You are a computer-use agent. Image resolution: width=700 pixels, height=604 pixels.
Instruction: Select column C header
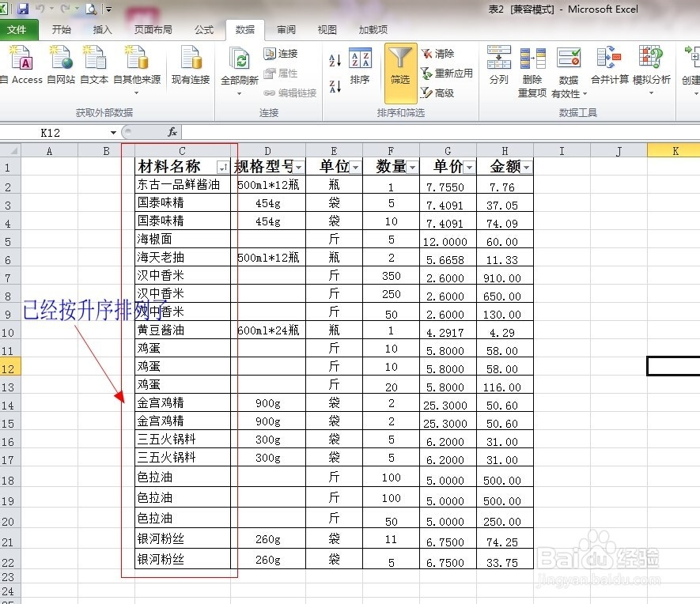coord(183,151)
